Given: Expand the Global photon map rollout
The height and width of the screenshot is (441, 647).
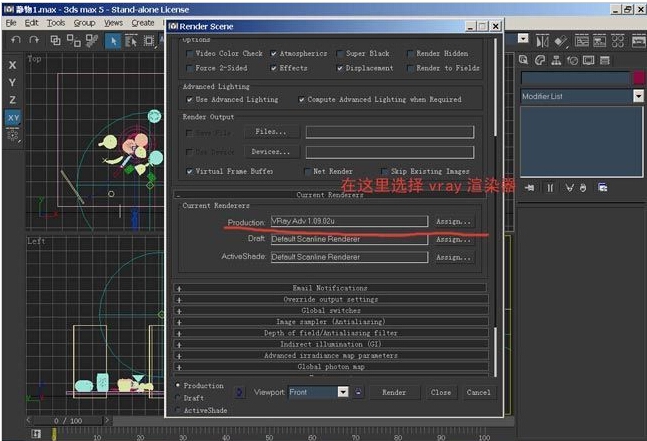Looking at the screenshot, I should tap(331, 366).
